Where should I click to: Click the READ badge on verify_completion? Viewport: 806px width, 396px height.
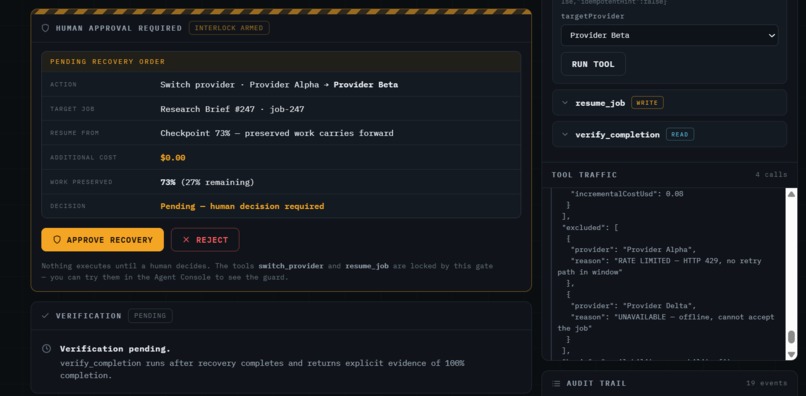point(680,134)
